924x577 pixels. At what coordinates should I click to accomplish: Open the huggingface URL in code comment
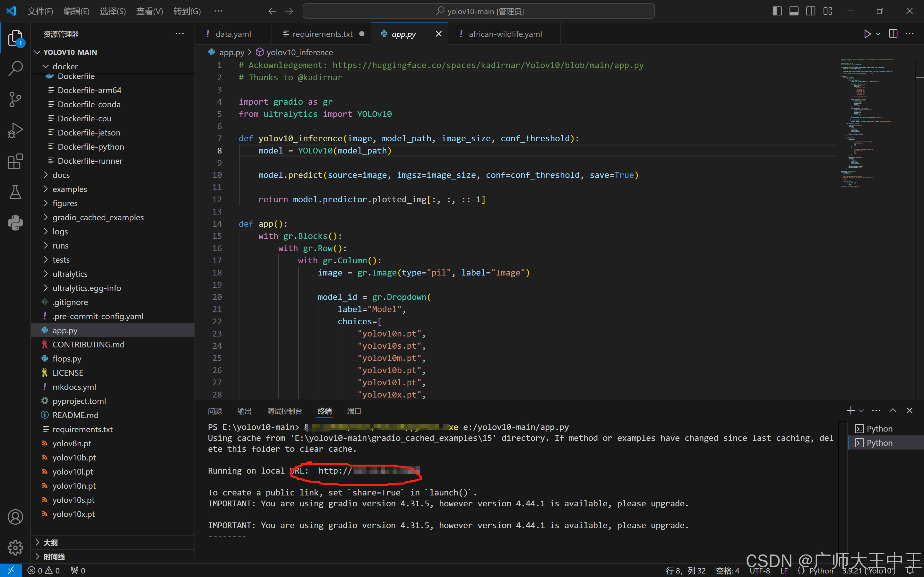tap(488, 65)
